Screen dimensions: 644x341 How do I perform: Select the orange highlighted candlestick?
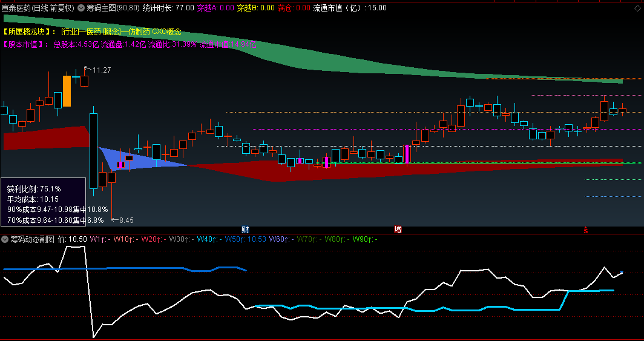67,91
